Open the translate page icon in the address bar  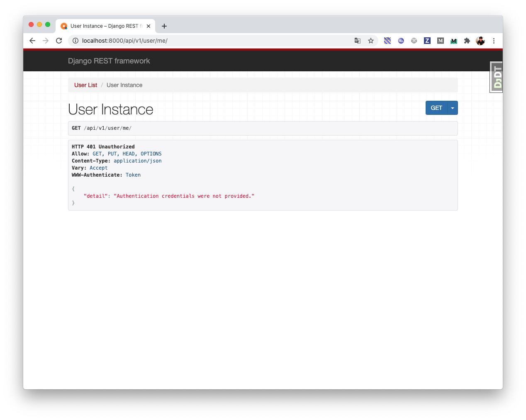point(358,41)
